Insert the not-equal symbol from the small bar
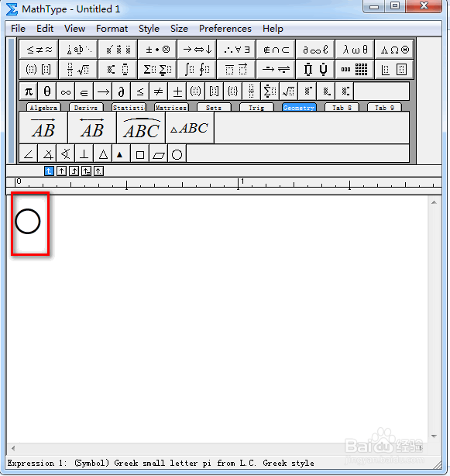The width and height of the screenshot is (450, 476). (159, 91)
